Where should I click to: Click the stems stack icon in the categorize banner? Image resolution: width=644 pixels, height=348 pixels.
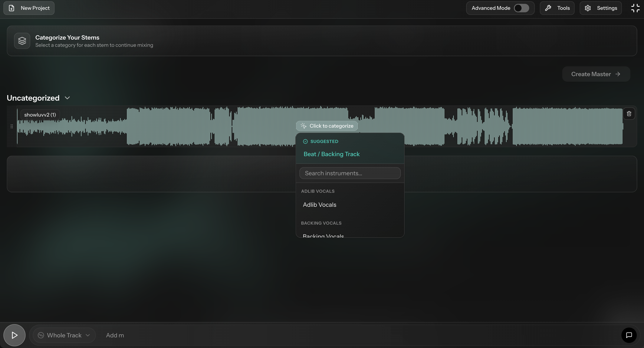tap(22, 41)
